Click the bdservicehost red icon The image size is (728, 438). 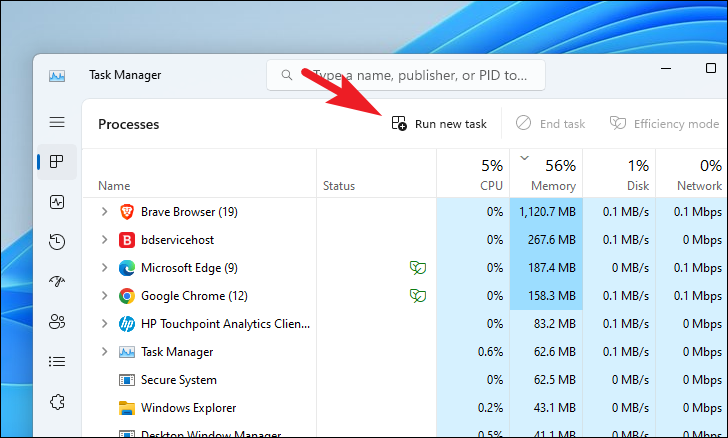click(127, 240)
